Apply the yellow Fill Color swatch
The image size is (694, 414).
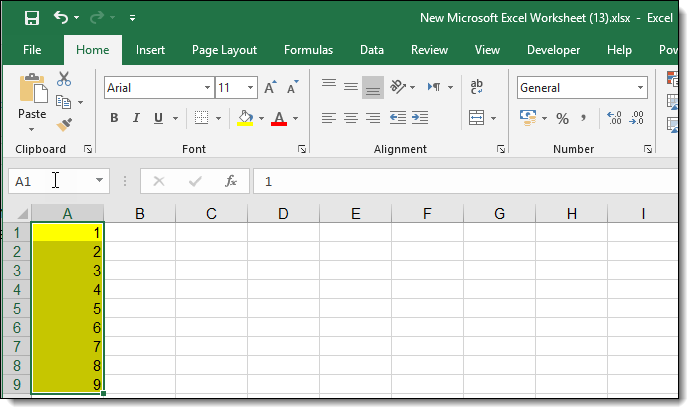point(246,118)
